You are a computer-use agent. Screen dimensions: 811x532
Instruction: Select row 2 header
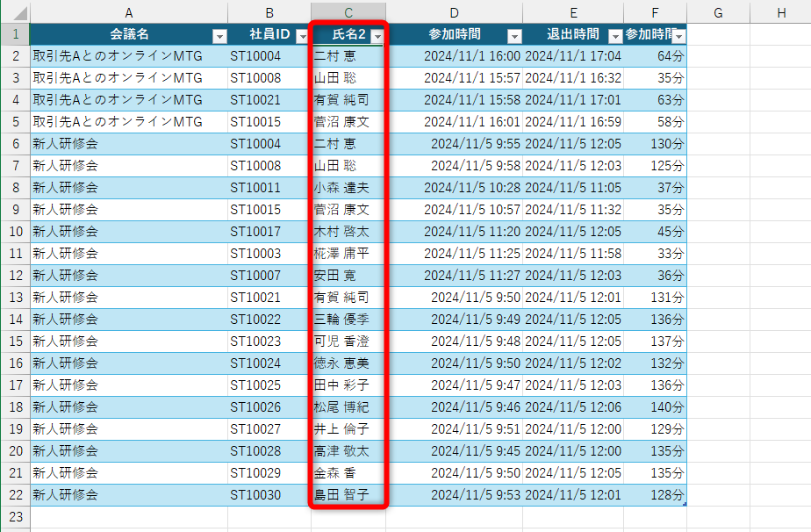coord(16,56)
